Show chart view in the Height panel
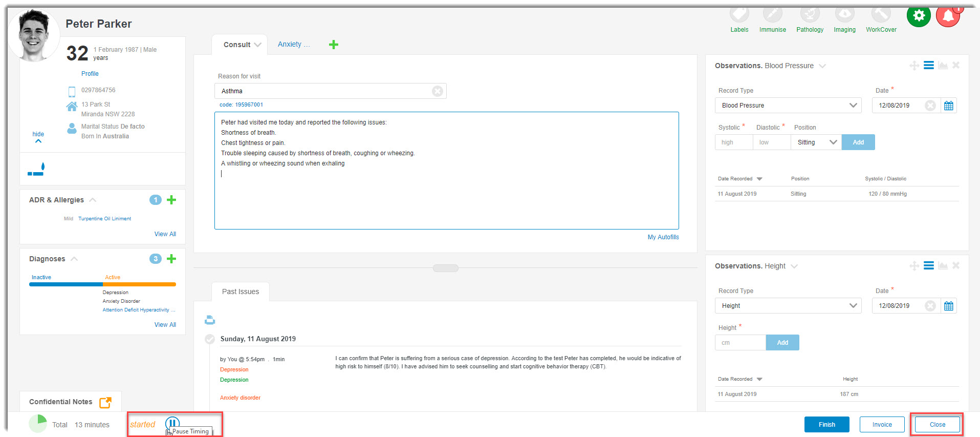980x437 pixels. [x=943, y=266]
